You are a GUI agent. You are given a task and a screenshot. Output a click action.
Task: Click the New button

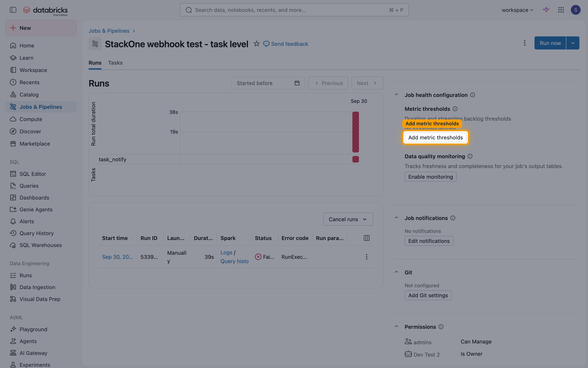point(41,28)
